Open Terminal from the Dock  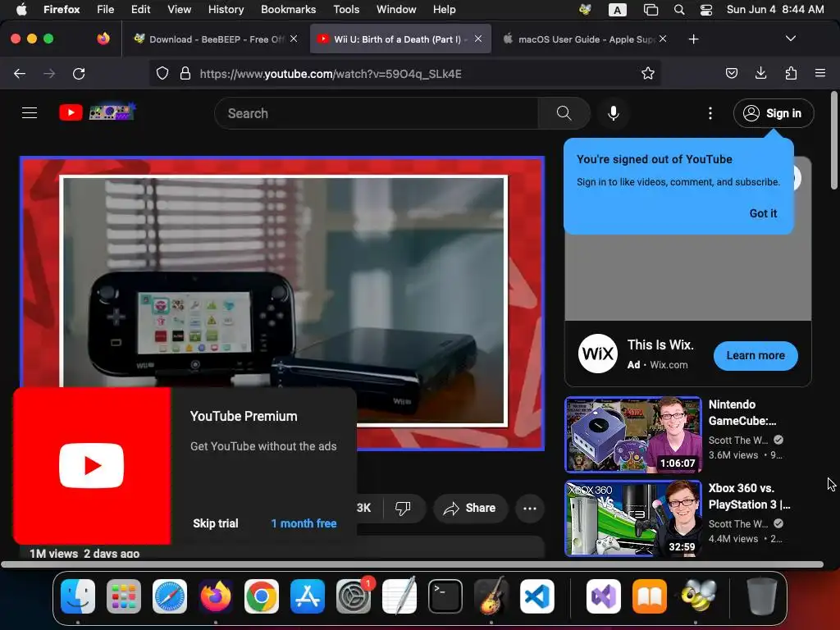(445, 596)
